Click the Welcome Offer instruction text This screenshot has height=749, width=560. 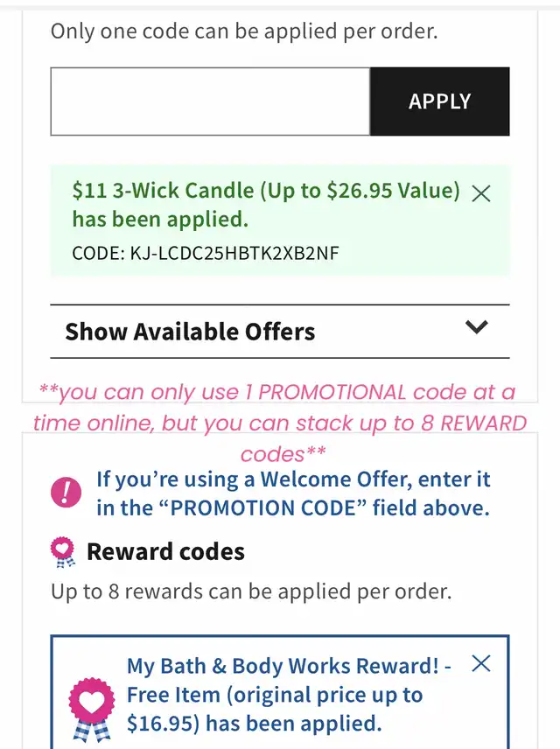point(293,493)
